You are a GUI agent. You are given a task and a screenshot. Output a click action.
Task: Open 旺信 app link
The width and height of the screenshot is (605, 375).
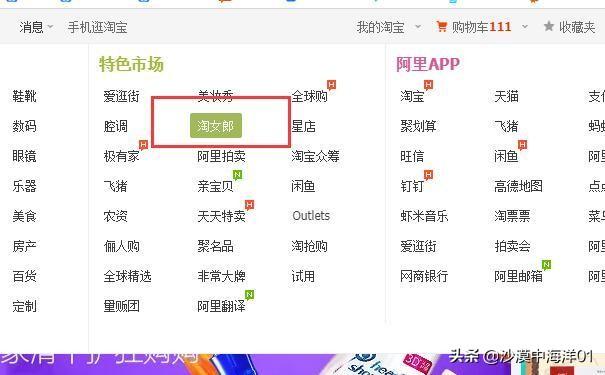(x=412, y=156)
